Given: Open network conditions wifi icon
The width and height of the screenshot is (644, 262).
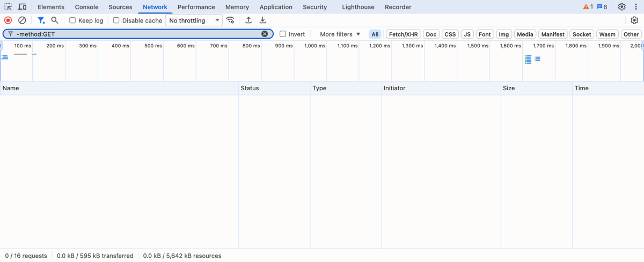Looking at the screenshot, I should click(x=230, y=20).
